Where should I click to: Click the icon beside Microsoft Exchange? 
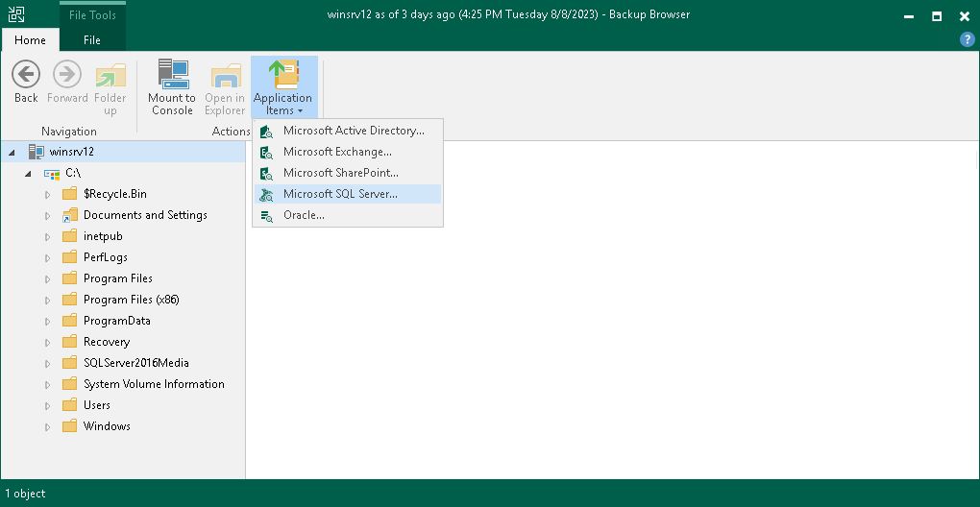click(x=267, y=153)
